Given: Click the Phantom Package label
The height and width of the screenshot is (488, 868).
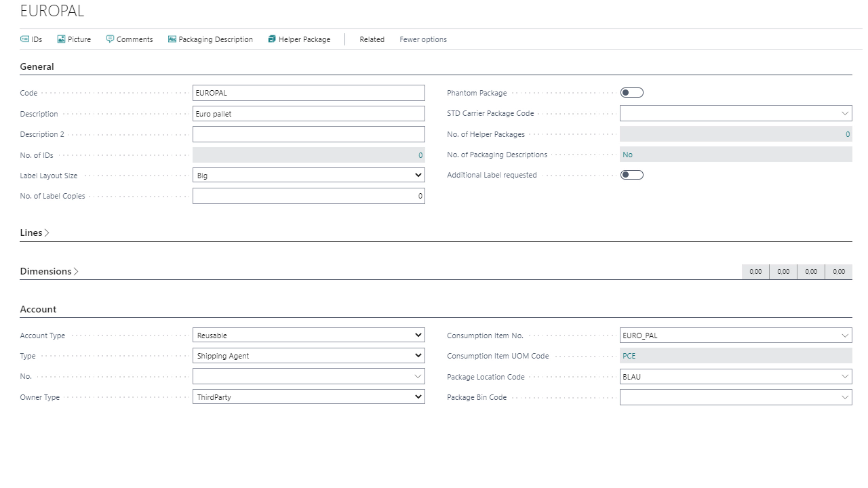Looking at the screenshot, I should [x=477, y=93].
